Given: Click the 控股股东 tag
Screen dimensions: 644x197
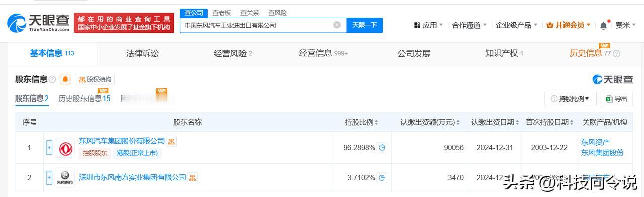Looking at the screenshot, I should point(95,153).
